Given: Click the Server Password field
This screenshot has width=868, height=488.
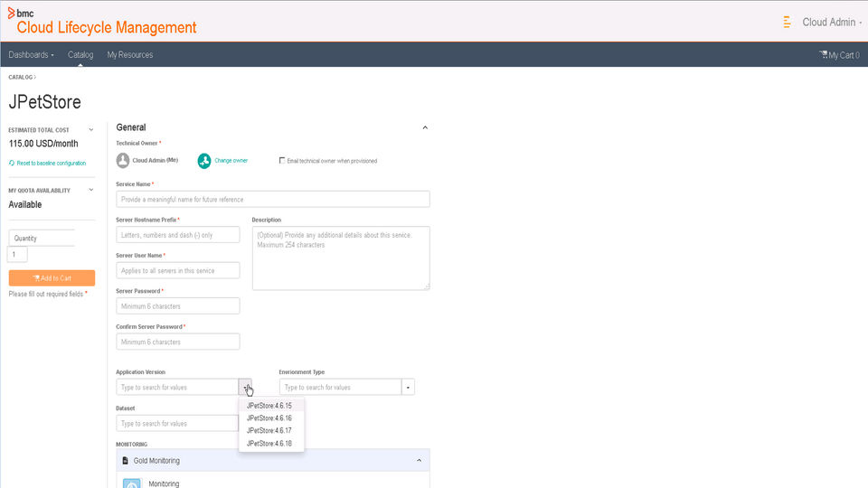Looking at the screenshot, I should (x=178, y=306).
